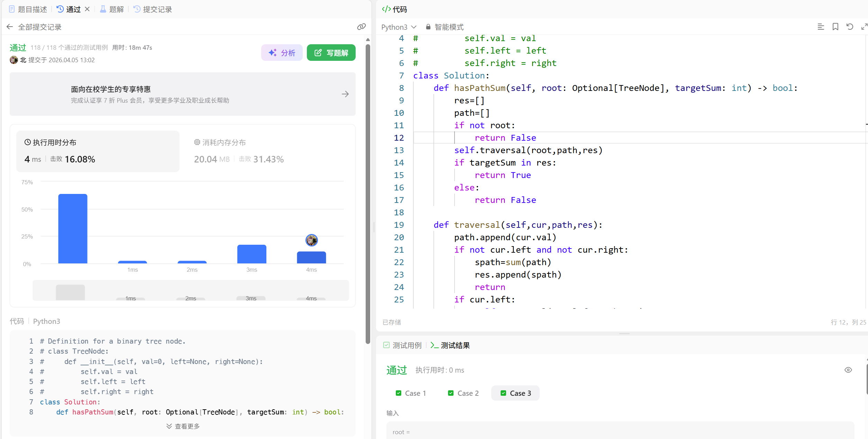Click the user avatar on the 4ms bar
Screen dimensions: 868x439
click(311, 240)
